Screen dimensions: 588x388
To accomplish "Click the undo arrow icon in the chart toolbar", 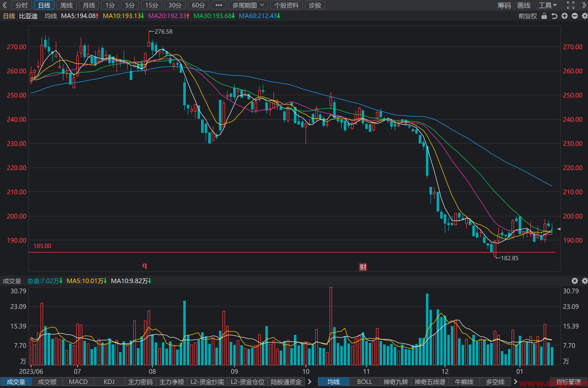I will pos(554,16).
